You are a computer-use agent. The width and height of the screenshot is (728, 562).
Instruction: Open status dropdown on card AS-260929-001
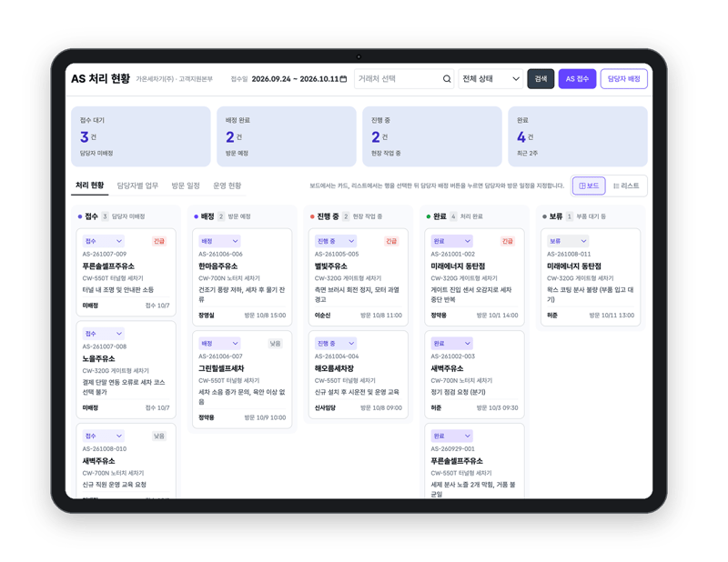click(x=451, y=436)
